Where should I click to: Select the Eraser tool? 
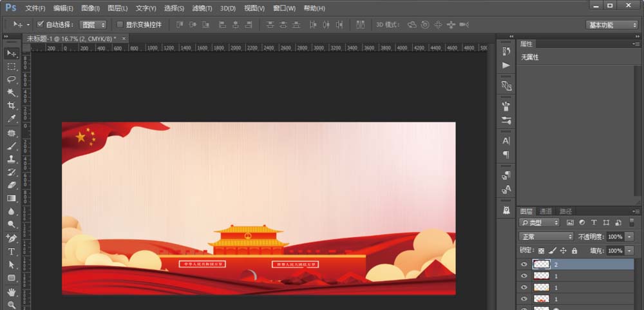(12, 186)
